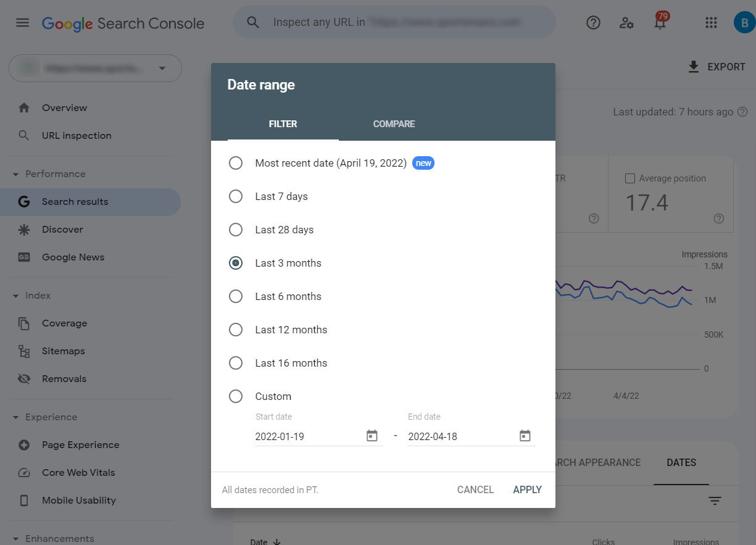Open Core Web Vitals link
The height and width of the screenshot is (545, 756).
[78, 472]
